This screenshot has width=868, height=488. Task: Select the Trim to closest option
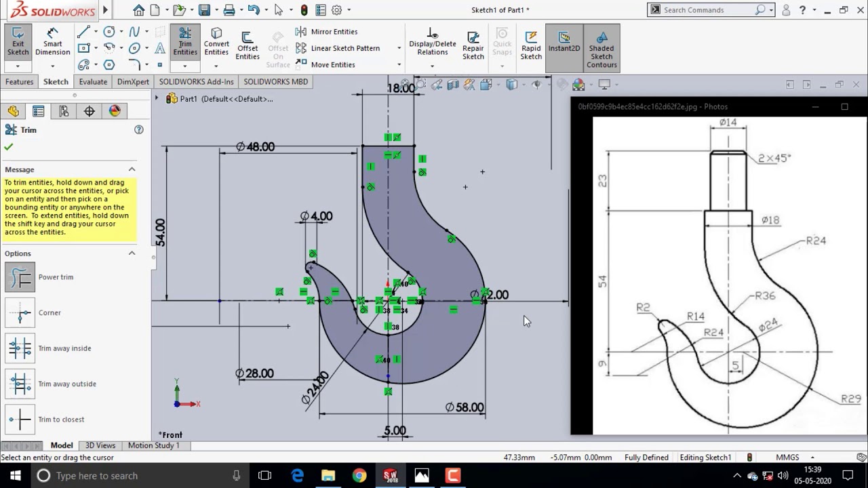20,420
